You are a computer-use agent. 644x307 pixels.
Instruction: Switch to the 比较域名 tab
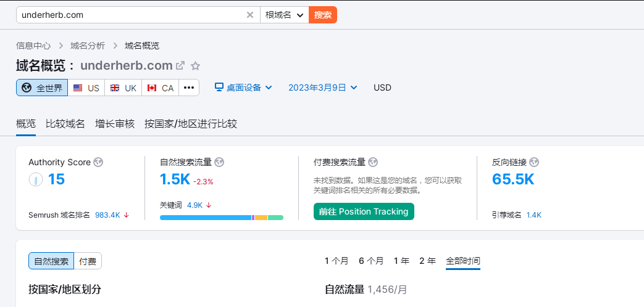[x=65, y=124]
